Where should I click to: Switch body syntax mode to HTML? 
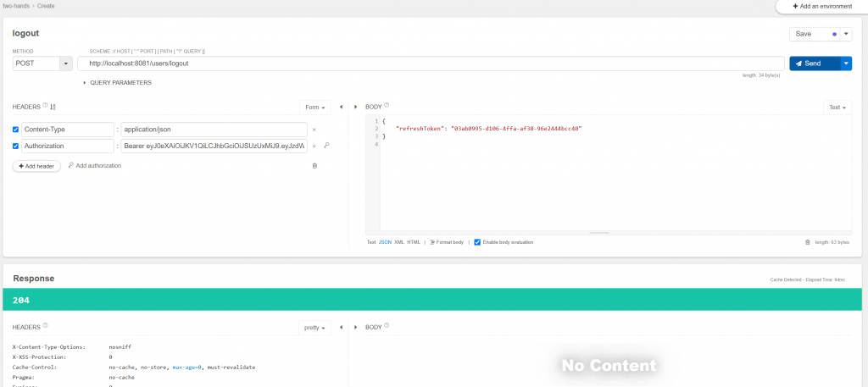(x=414, y=242)
